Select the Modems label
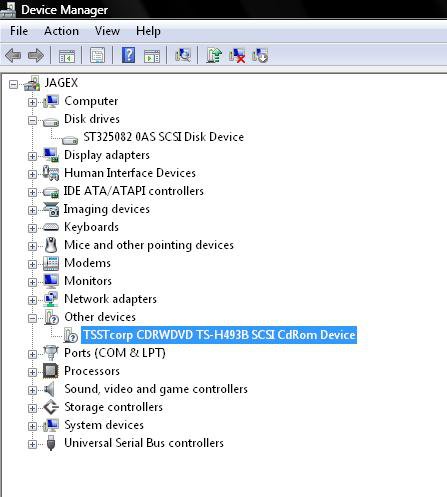This screenshot has height=497, width=447. pos(87,263)
